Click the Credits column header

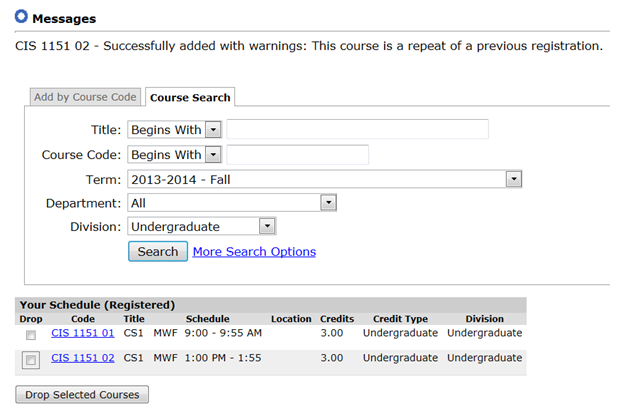pos(337,319)
